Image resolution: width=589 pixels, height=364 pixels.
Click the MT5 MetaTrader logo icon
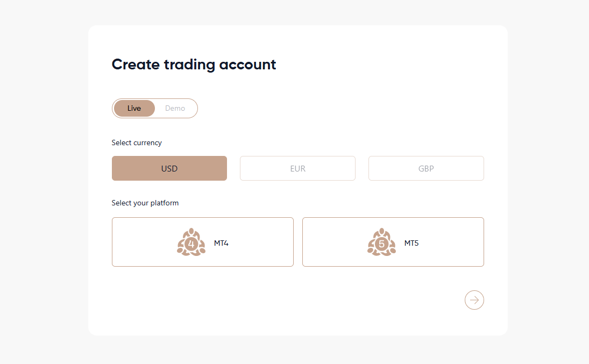coord(381,242)
